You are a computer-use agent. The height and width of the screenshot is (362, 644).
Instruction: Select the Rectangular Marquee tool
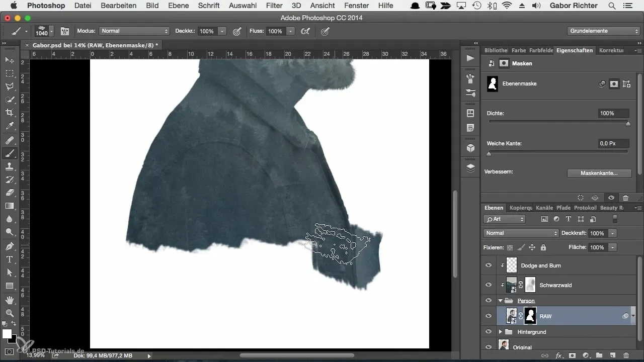pos(9,73)
